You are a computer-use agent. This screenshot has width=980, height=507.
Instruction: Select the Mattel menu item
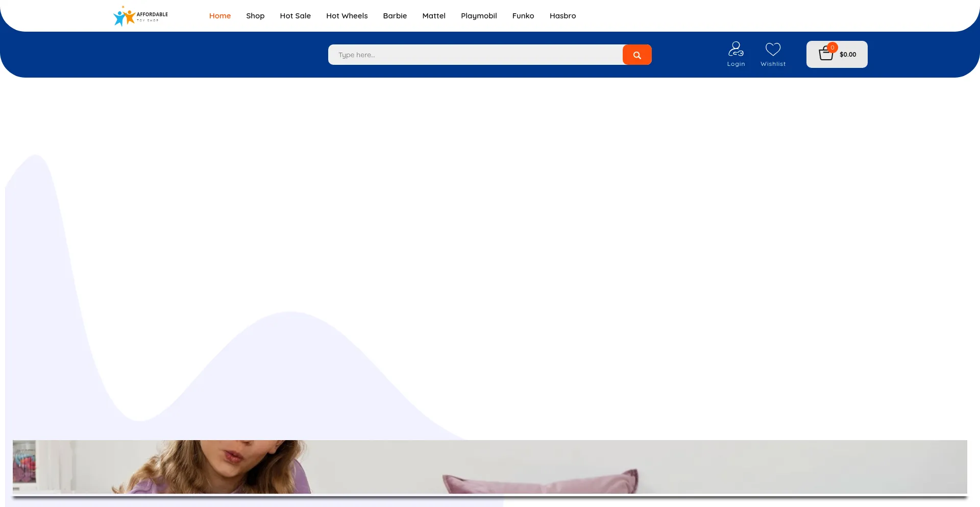pos(433,16)
